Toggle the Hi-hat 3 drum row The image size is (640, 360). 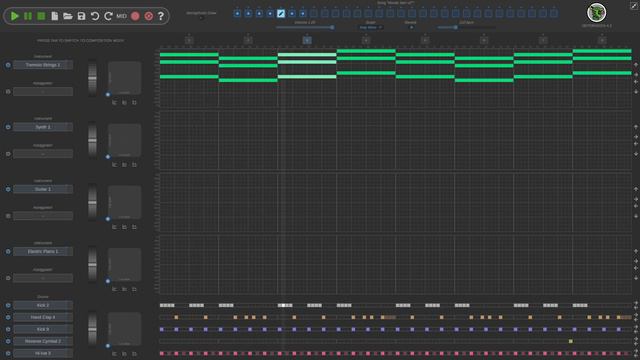coord(8,353)
